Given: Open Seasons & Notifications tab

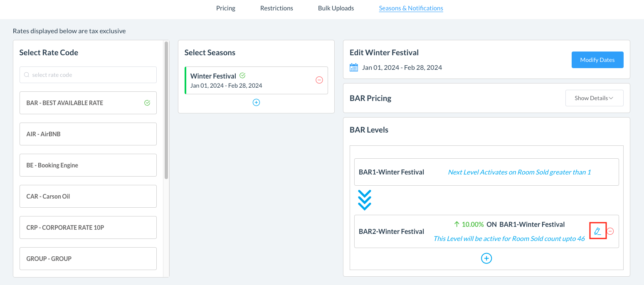Looking at the screenshot, I should 411,8.
